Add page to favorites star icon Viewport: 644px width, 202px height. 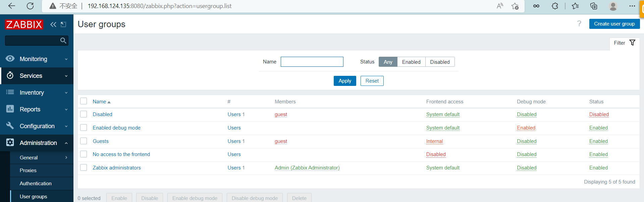515,6
